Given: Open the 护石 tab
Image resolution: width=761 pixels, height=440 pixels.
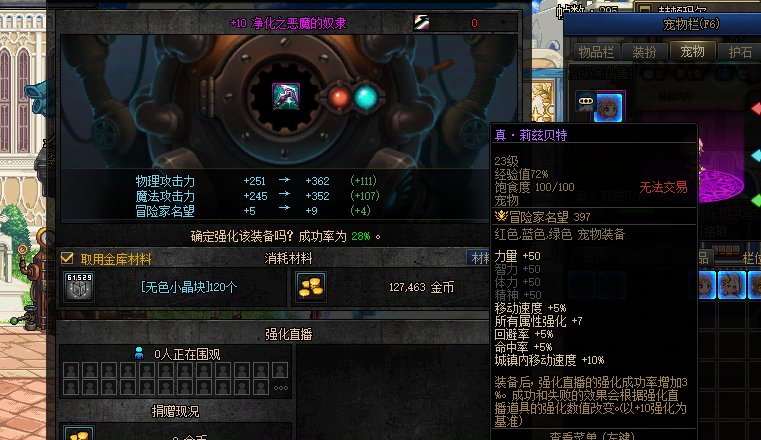Looking at the screenshot, I should pyautogui.click(x=740, y=52).
